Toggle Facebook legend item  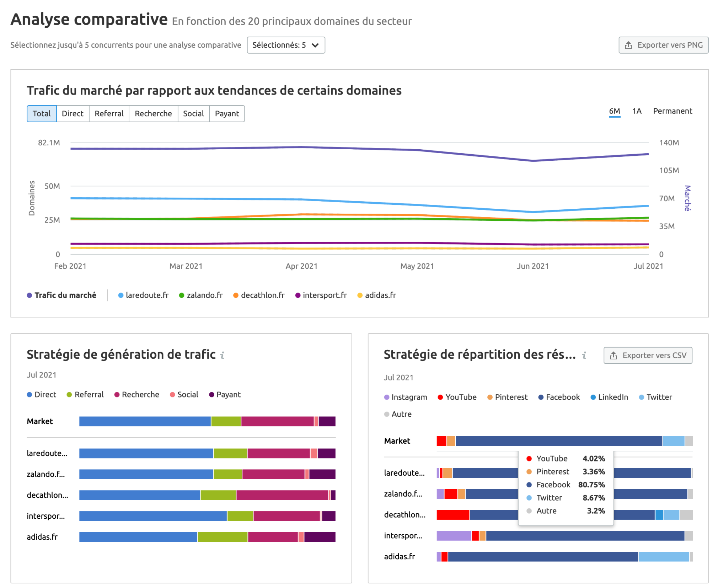(x=559, y=397)
